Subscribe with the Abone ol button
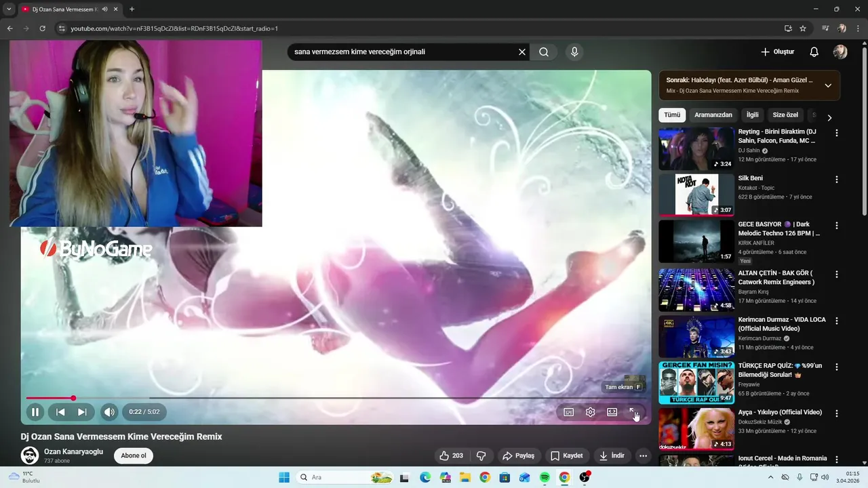The width and height of the screenshot is (868, 488). click(134, 455)
